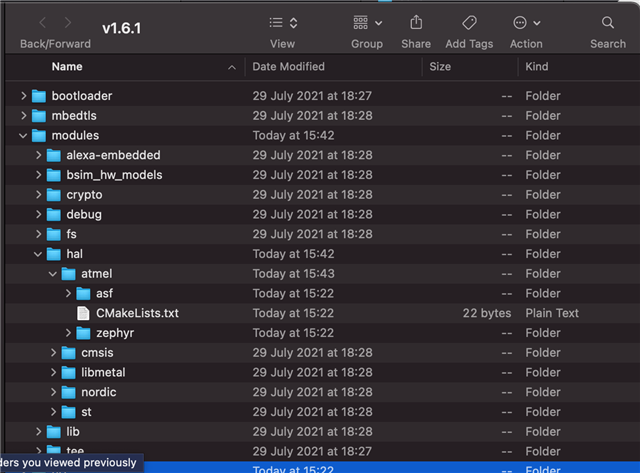Go forward with the Forward arrow
The width and height of the screenshot is (640, 473).
(67, 23)
